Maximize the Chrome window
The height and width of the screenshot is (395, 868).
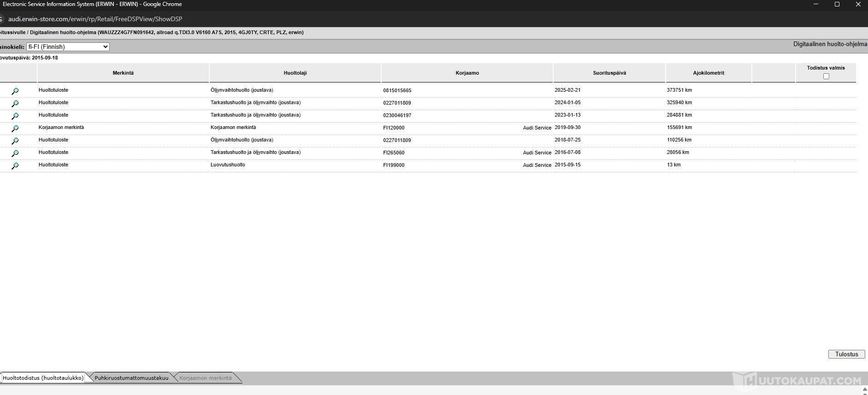[x=837, y=4]
